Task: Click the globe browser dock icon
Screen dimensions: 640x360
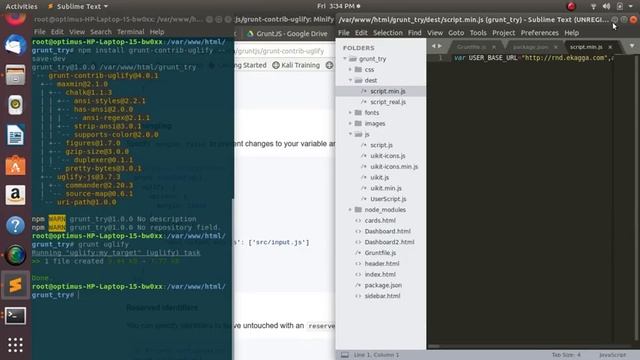Action: pos(15,255)
